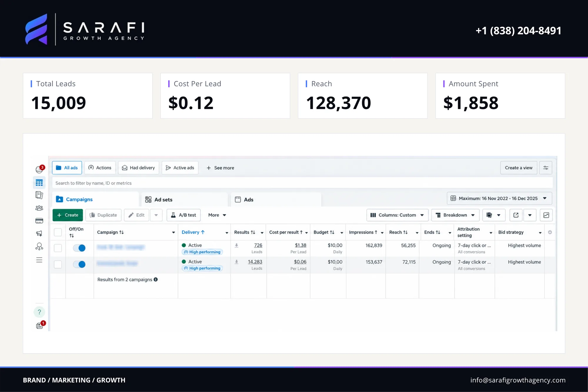Open the ad reporting documents sidebar icon
This screenshot has width=588, height=392.
39,195
